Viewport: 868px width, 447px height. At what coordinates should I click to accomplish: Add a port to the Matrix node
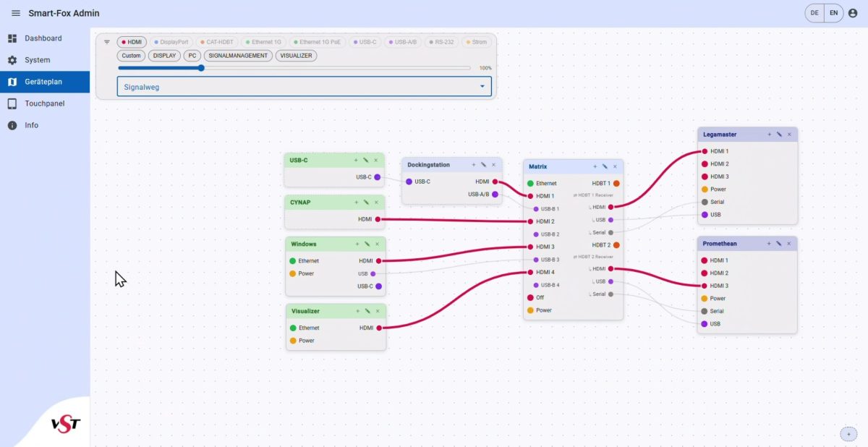[595, 166]
